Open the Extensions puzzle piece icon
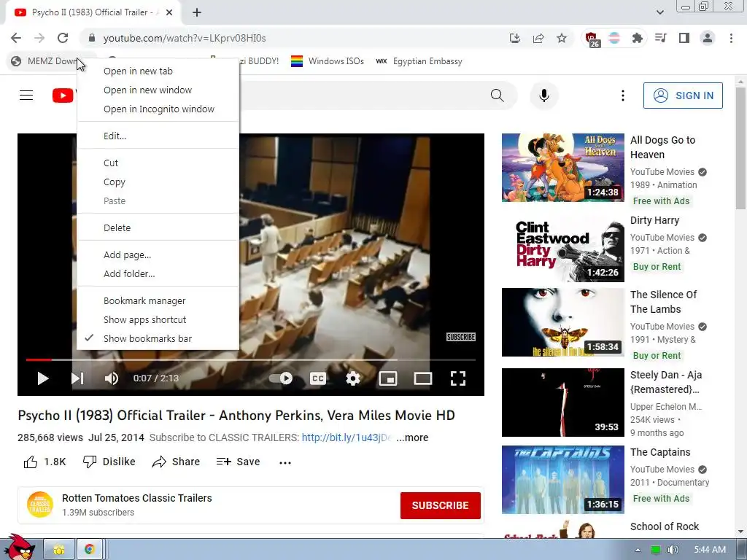 tap(637, 38)
